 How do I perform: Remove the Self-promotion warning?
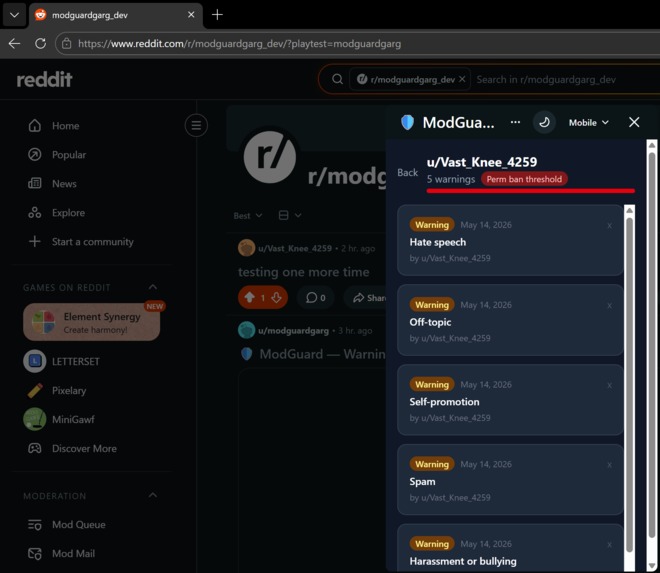coord(609,385)
